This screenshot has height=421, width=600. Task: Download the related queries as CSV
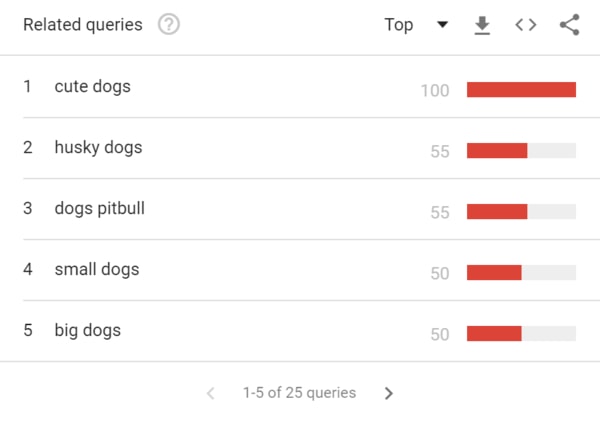point(482,26)
